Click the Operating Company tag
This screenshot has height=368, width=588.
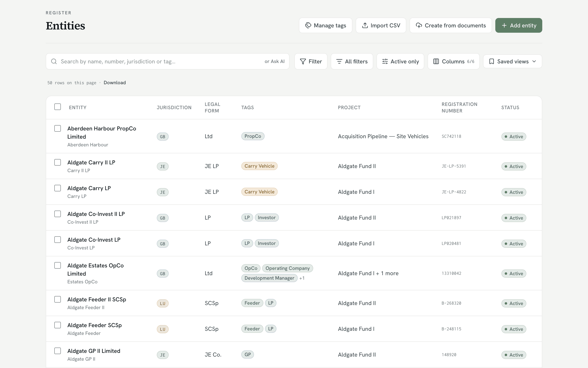[287, 268]
